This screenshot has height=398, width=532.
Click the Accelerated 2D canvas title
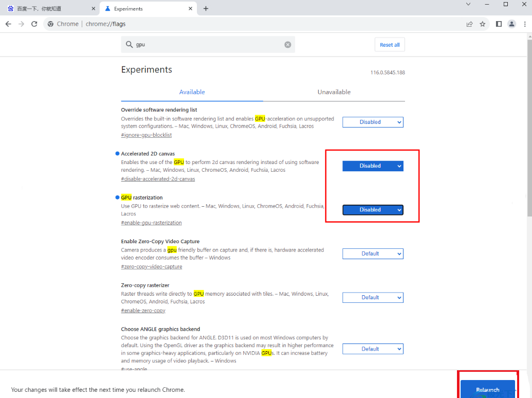pyautogui.click(x=148, y=154)
